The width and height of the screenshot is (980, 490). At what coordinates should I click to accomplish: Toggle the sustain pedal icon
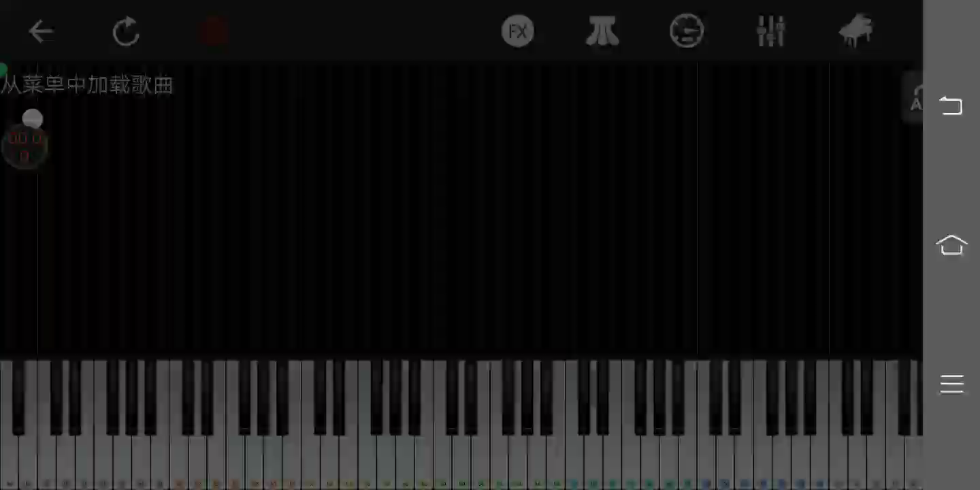click(602, 31)
